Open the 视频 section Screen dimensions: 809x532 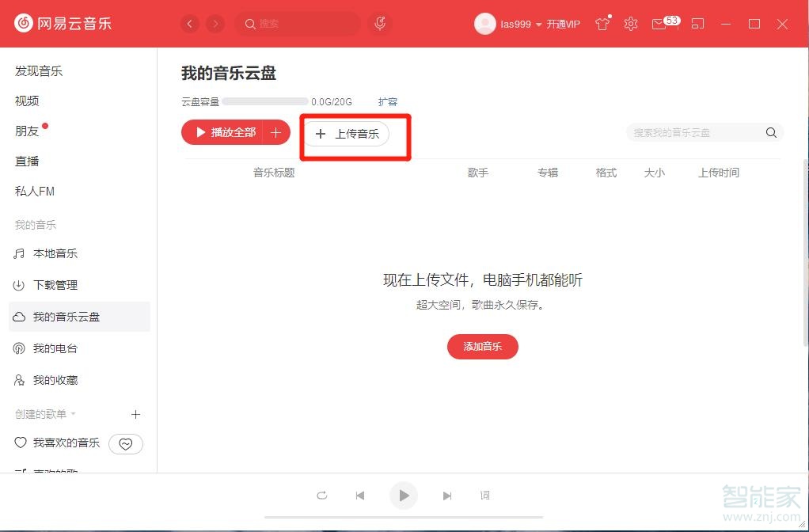[x=26, y=101]
